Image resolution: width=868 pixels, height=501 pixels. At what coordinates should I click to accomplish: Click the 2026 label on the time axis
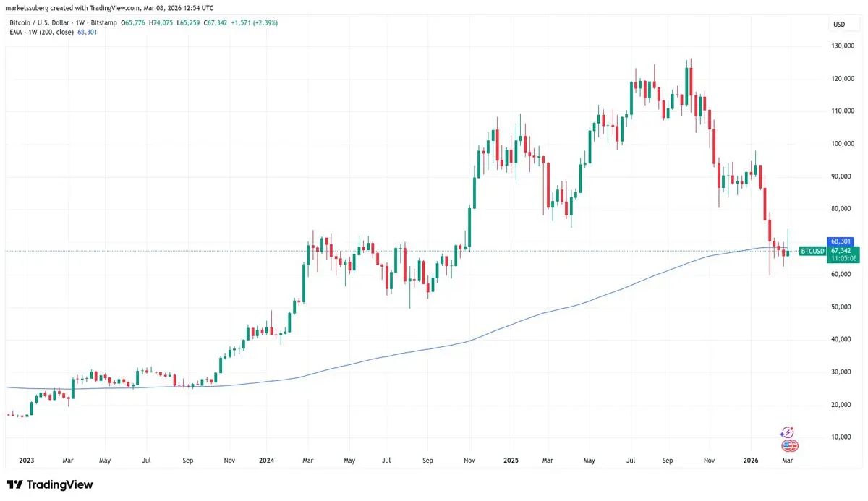point(751,460)
